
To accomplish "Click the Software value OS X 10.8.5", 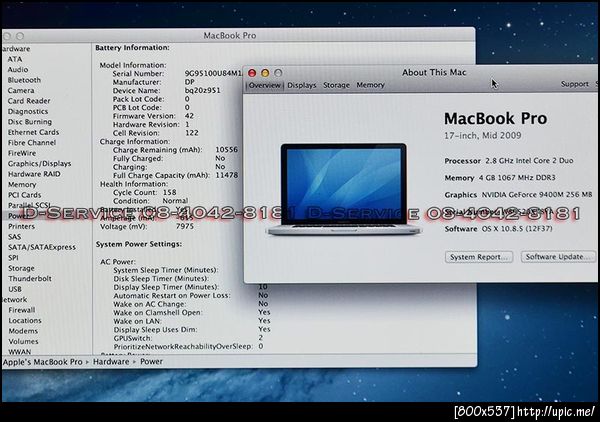I will click(517, 229).
